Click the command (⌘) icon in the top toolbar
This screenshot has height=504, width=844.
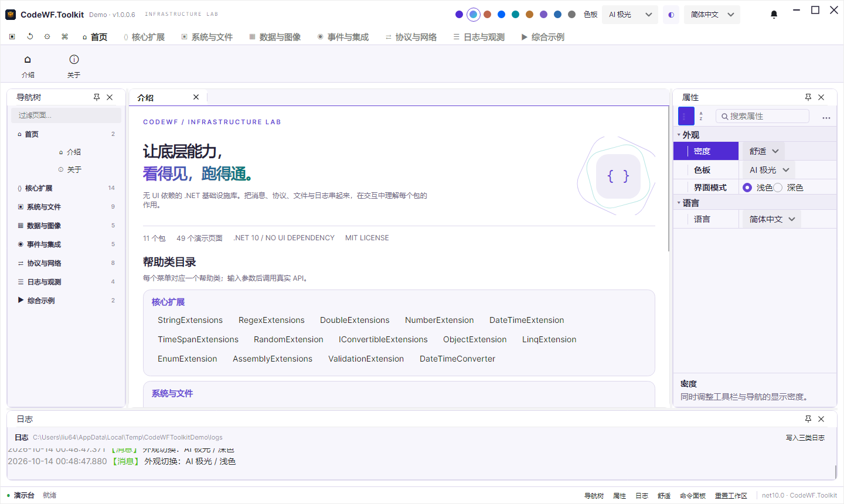click(x=64, y=36)
